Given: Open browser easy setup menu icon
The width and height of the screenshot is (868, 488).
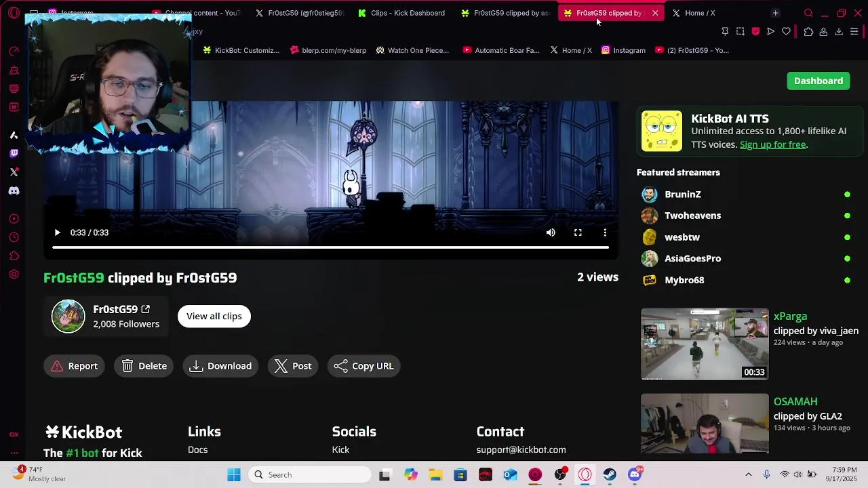Looking at the screenshot, I should (854, 32).
